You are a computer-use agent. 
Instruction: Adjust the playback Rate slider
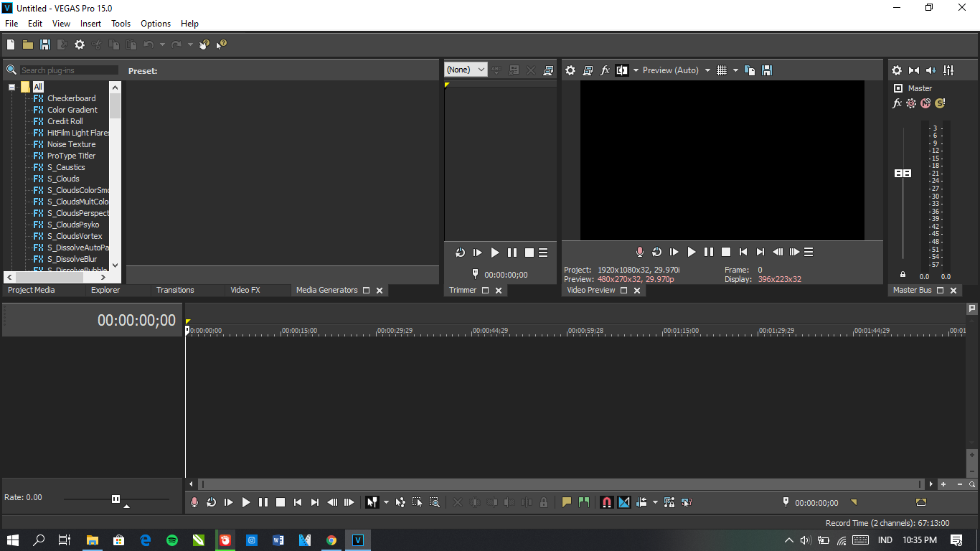[116, 499]
